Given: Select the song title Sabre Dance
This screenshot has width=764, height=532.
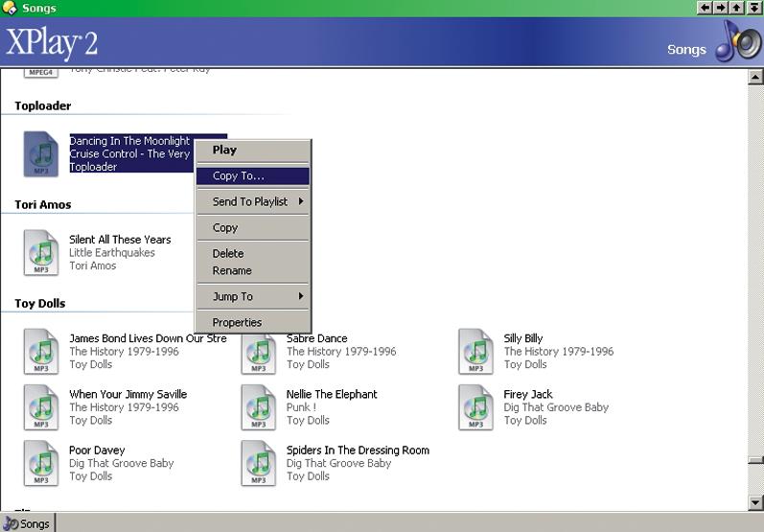Looking at the screenshot, I should point(316,338).
